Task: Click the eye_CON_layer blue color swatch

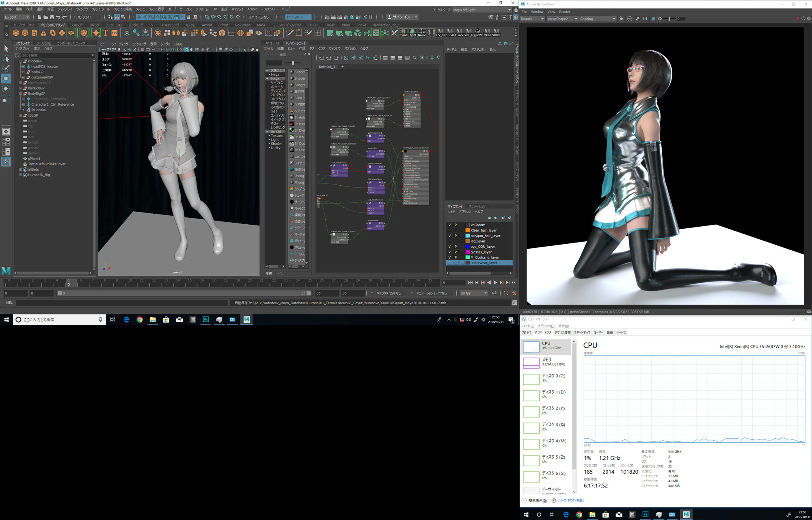Action: [x=467, y=247]
